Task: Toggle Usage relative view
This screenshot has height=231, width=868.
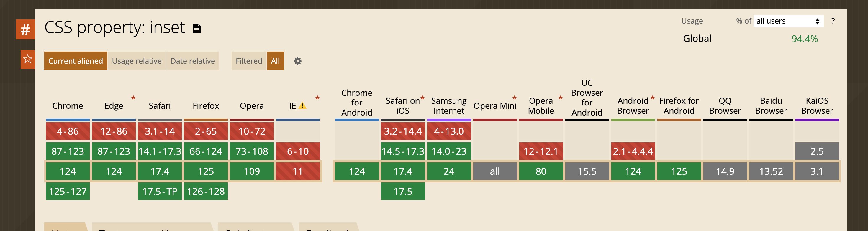Action: [137, 61]
